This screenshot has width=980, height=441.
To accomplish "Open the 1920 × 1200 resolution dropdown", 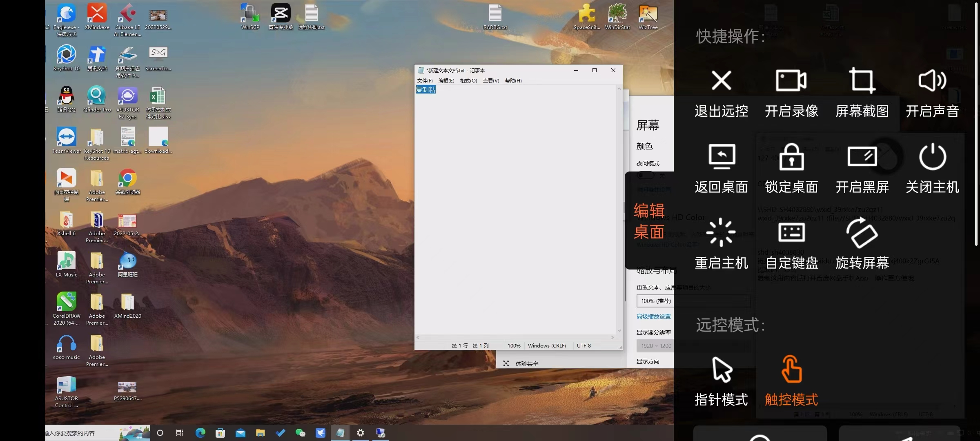I will click(693, 346).
